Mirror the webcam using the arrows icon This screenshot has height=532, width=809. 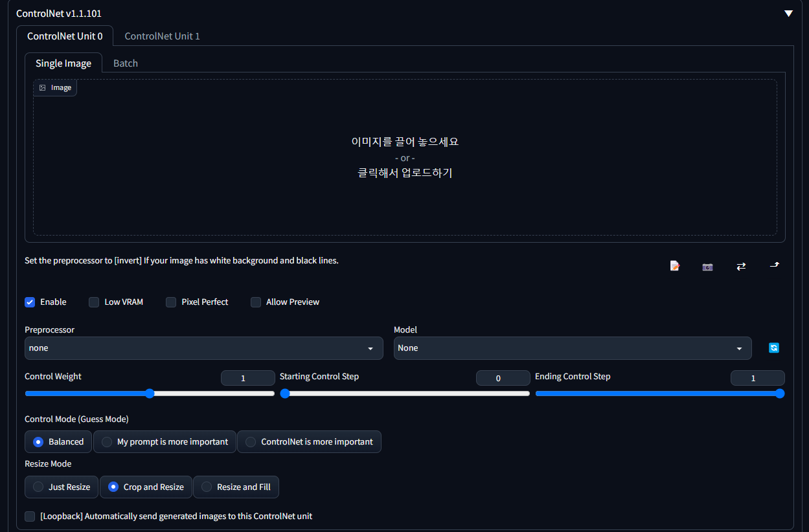741,266
